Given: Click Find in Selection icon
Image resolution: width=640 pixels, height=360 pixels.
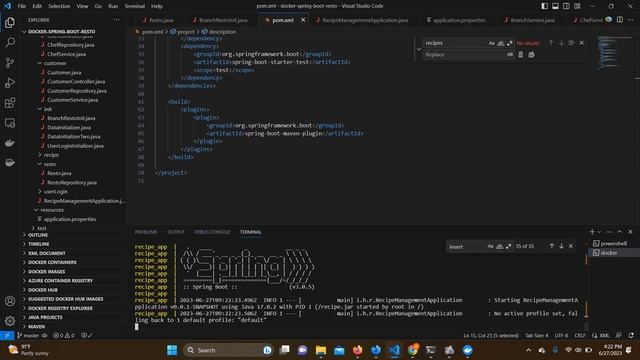Looking at the screenshot, I should point(571,43).
